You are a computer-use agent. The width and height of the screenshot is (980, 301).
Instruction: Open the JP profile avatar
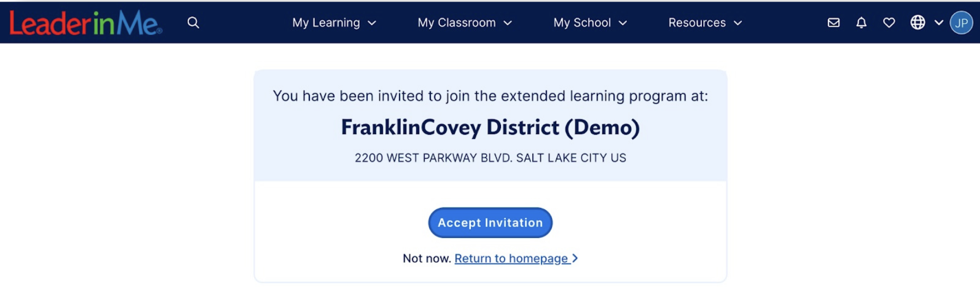click(x=961, y=22)
